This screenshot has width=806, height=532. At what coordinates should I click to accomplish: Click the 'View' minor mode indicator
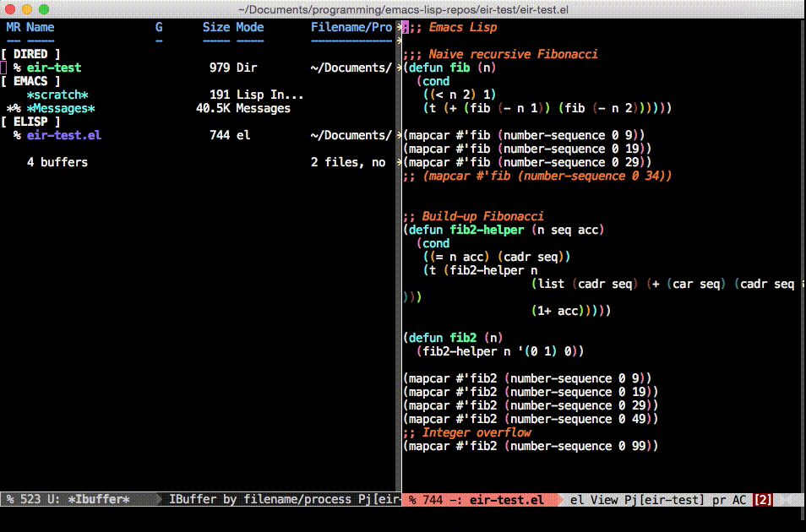tap(604, 500)
